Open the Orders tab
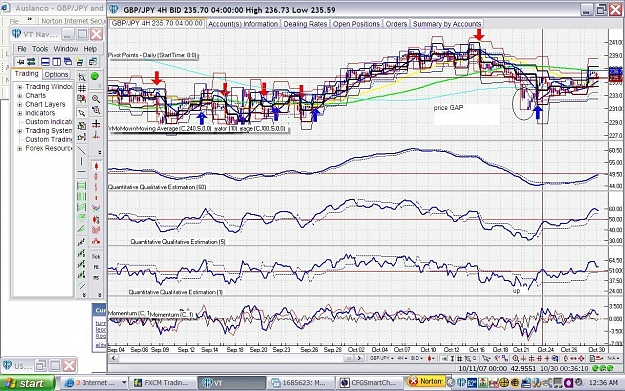 point(396,24)
